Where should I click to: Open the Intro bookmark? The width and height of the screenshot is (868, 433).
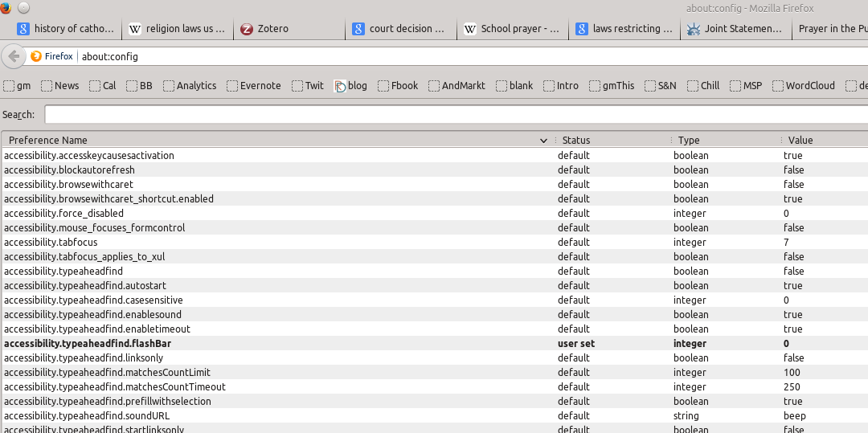[x=561, y=86]
